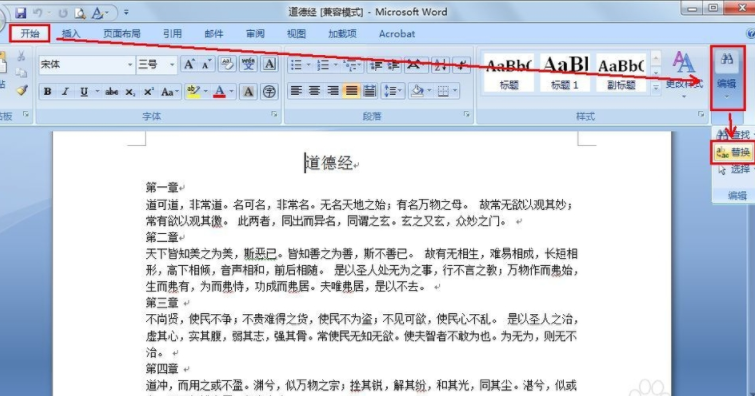Click the Multilevel List icon

(350, 65)
